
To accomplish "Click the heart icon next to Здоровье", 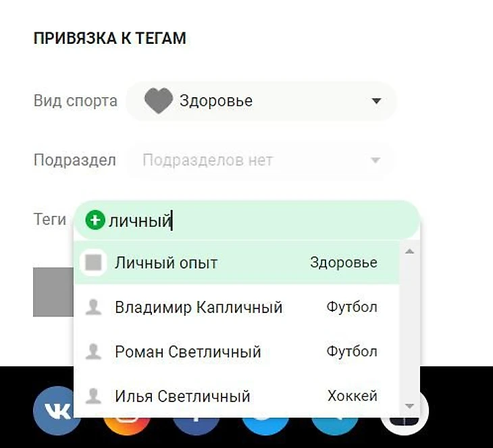I will point(159,101).
